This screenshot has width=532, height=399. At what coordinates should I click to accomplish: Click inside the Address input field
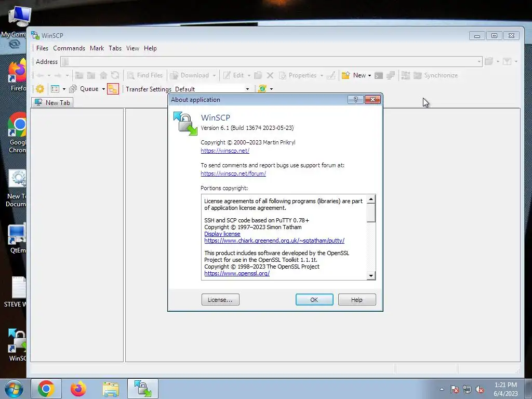271,62
